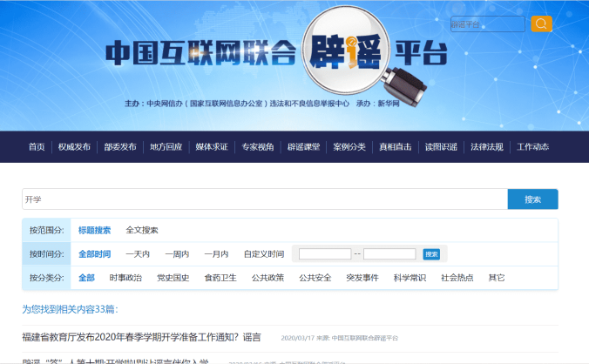This screenshot has height=364, width=589.
Task: Select 全部时间 time filter
Action: point(95,254)
